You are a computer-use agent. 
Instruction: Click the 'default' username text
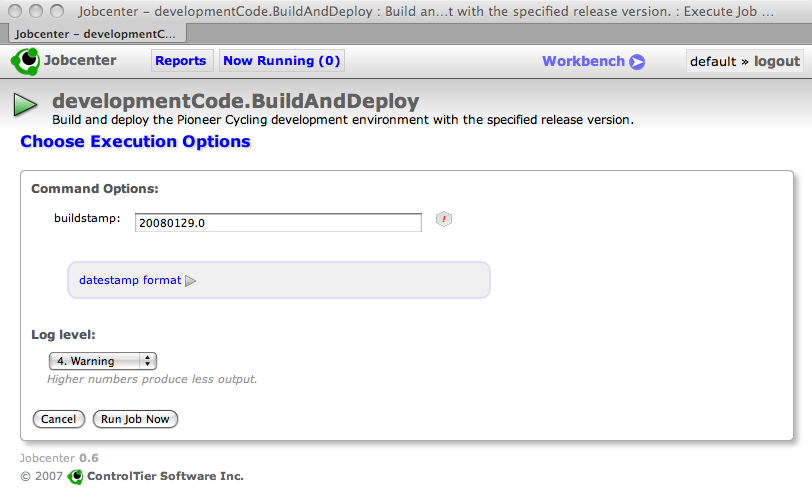point(713,61)
